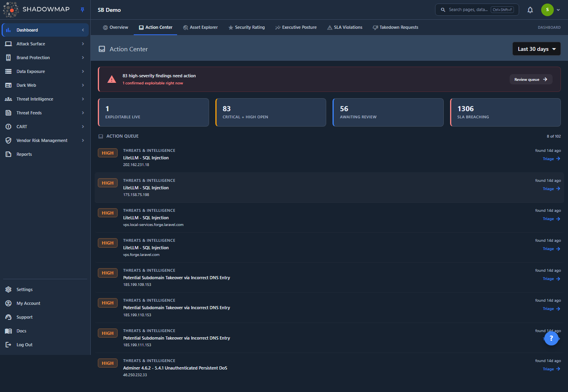This screenshot has height=392, width=568.
Task: Focus the Search pages, data field
Action: pos(477,10)
